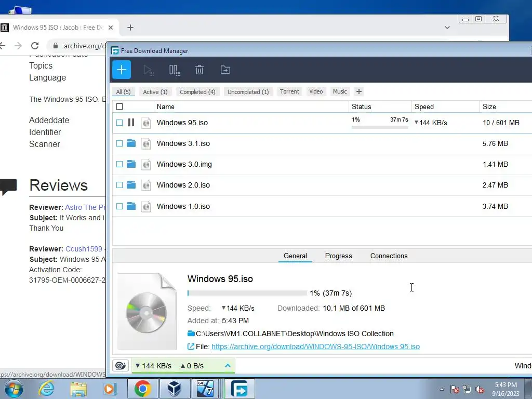Add a new tag filter with plus button
The width and height of the screenshot is (532, 399).
359,91
